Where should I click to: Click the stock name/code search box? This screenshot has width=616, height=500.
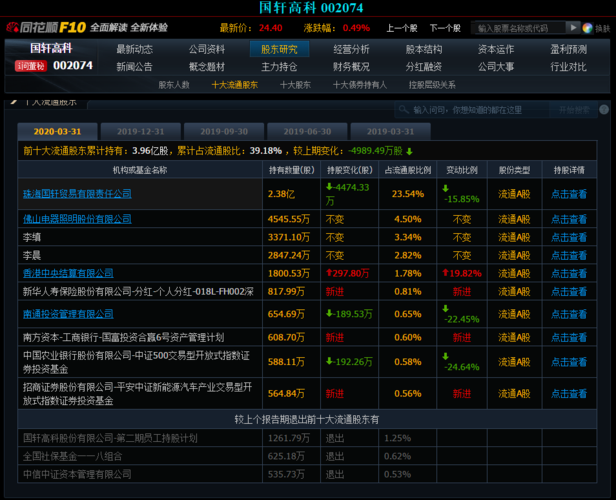tap(518, 28)
